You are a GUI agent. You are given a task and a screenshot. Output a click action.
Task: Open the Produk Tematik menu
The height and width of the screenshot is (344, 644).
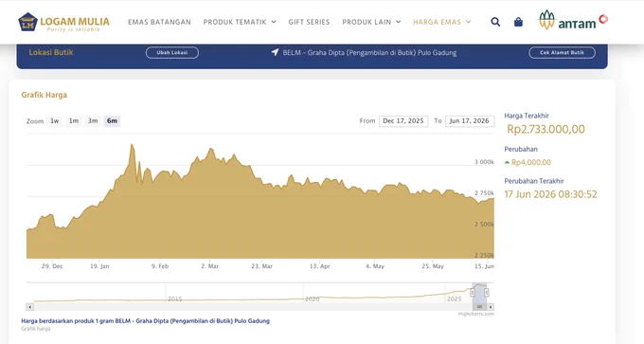tap(235, 22)
